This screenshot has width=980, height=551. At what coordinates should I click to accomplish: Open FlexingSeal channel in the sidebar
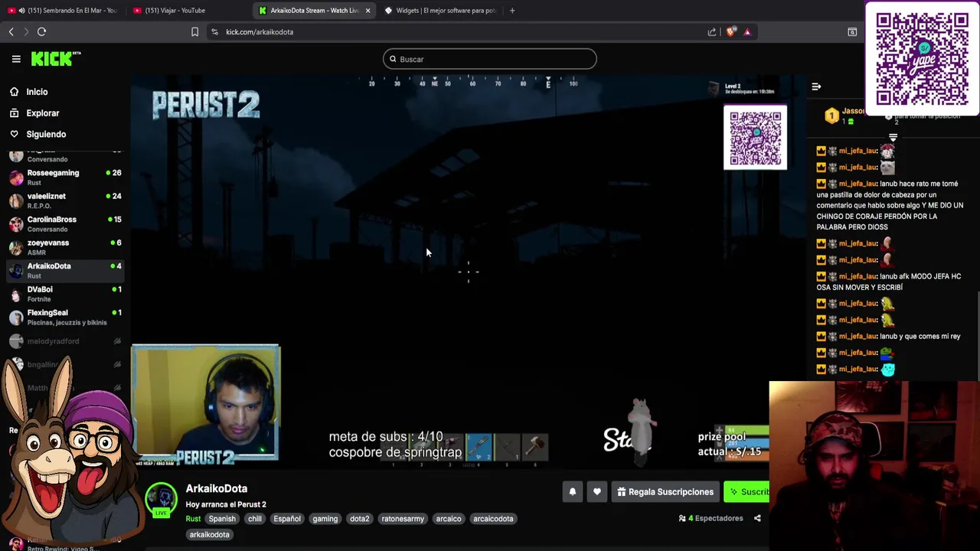tap(65, 317)
